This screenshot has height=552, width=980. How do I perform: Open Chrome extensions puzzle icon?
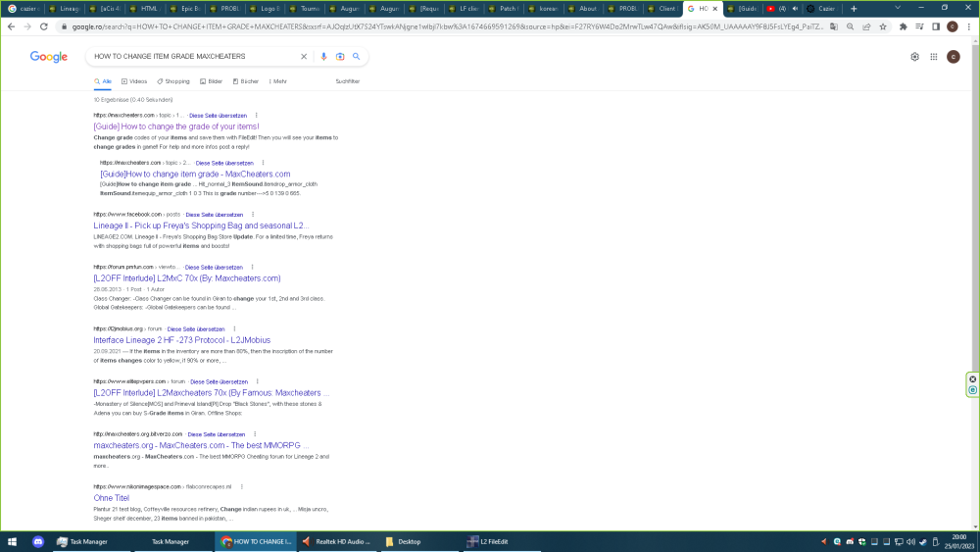click(x=904, y=26)
